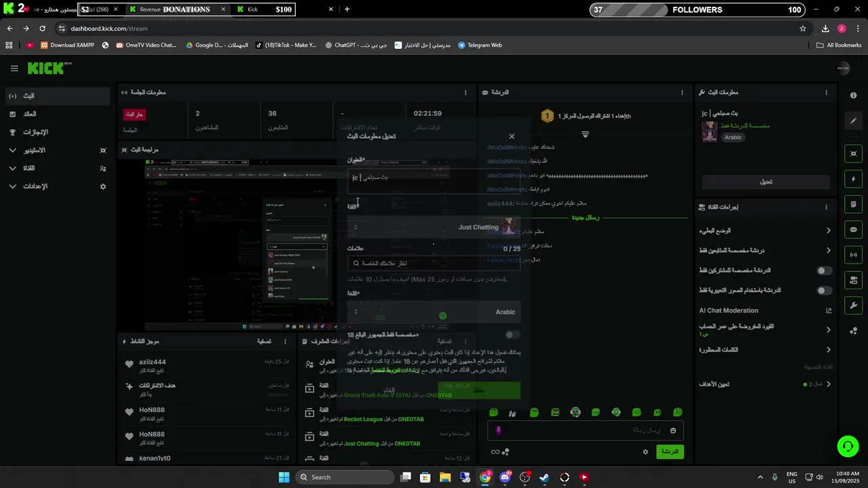Open options menu of session info panel
Image resolution: width=868 pixels, height=488 pixels.
pyautogui.click(x=465, y=92)
